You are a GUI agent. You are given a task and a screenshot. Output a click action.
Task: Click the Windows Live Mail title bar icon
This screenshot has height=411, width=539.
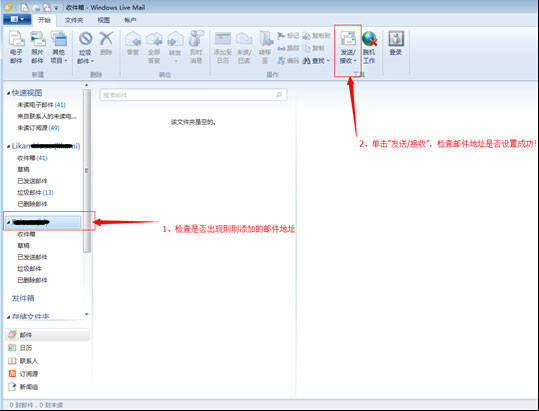(8, 7)
